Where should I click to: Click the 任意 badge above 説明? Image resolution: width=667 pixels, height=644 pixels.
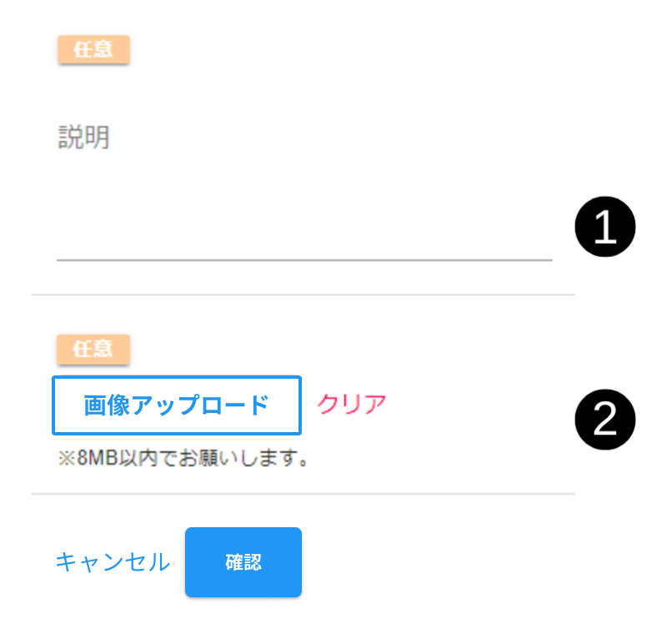pos(93,50)
